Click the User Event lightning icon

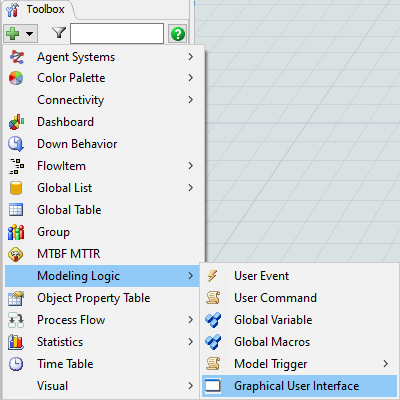coord(212,276)
